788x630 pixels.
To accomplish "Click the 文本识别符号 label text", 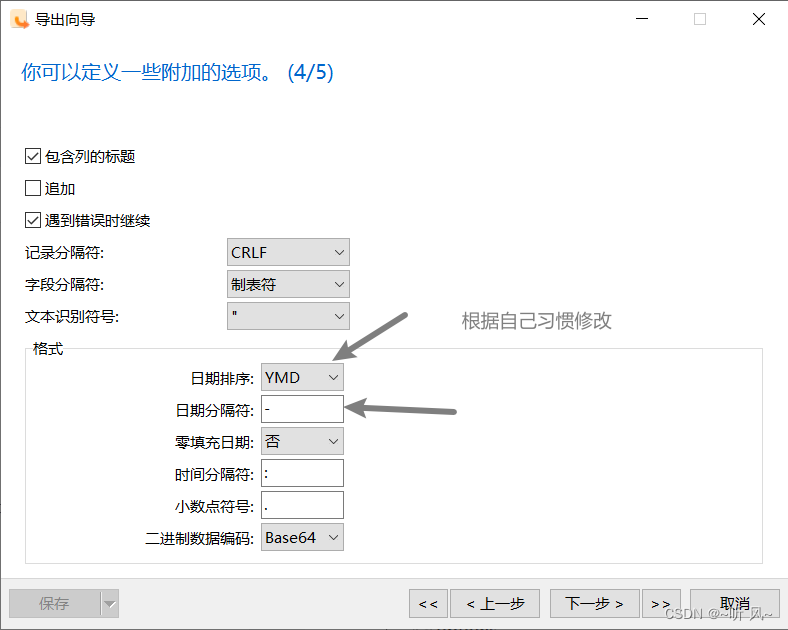I will pyautogui.click(x=72, y=317).
